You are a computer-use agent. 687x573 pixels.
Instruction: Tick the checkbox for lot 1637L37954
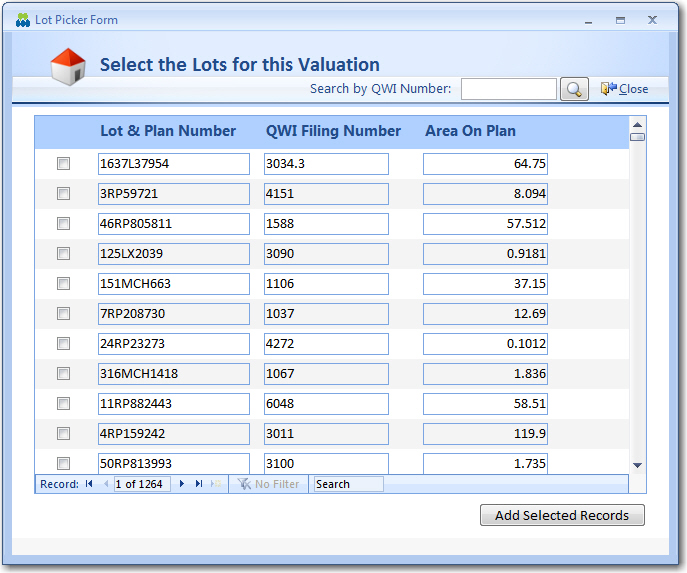(x=63, y=164)
